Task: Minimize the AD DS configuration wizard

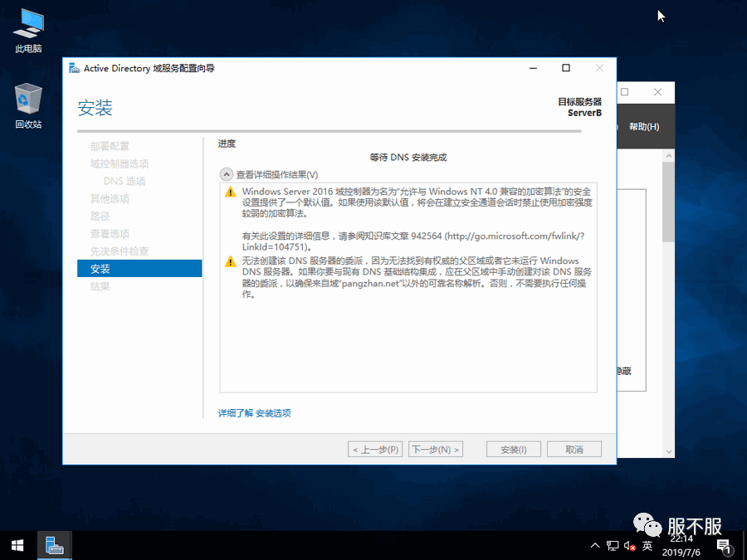Action: [x=533, y=68]
